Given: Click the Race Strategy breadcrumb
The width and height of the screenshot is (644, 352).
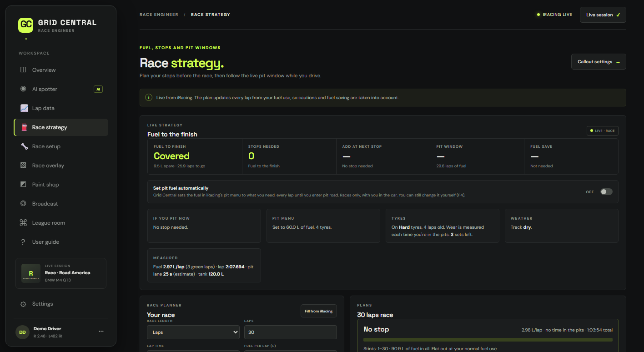Looking at the screenshot, I should pos(211,15).
